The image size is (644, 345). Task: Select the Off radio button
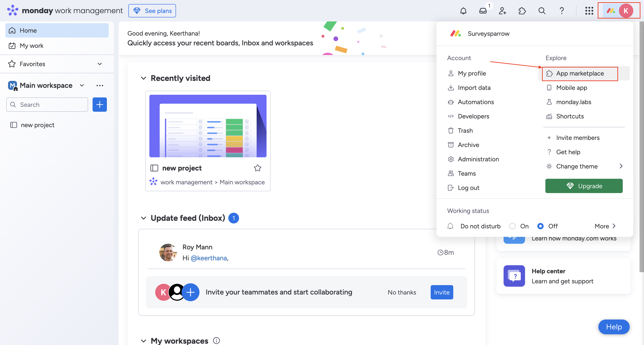pos(540,226)
